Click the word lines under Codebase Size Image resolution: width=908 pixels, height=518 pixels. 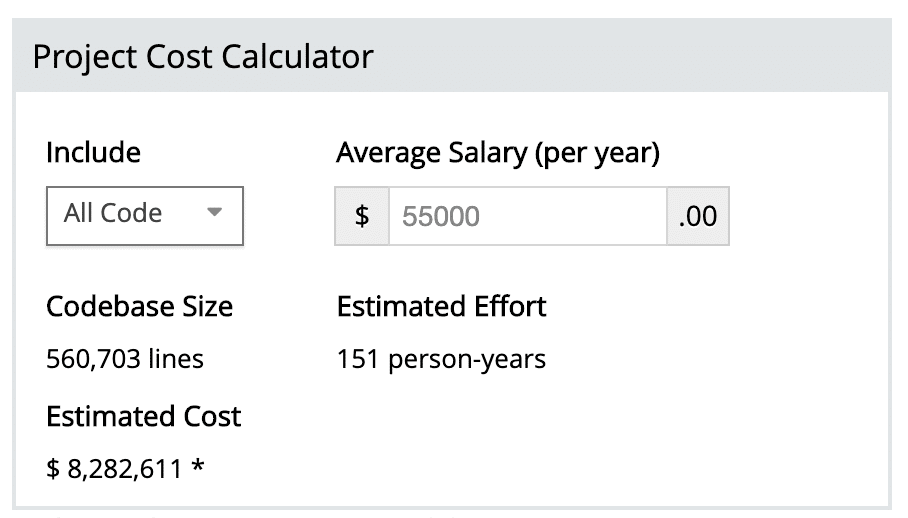[x=175, y=359]
